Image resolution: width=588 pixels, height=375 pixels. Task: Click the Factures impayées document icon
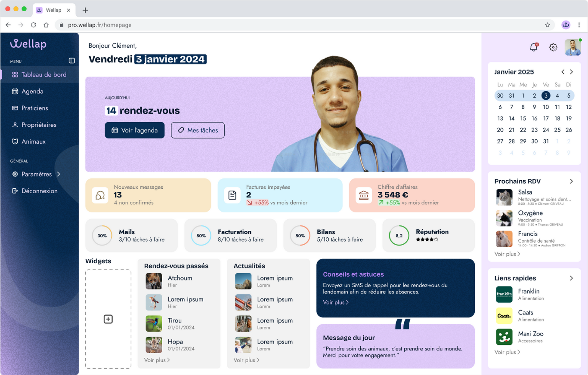click(x=232, y=195)
